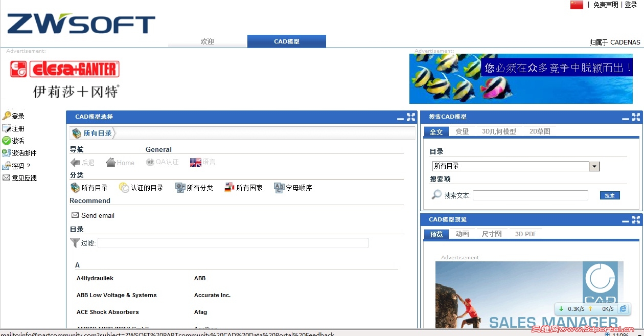Viewport: 644px width, 336px height.
Task: Select the 3D-PDF tab
Action: [525, 234]
